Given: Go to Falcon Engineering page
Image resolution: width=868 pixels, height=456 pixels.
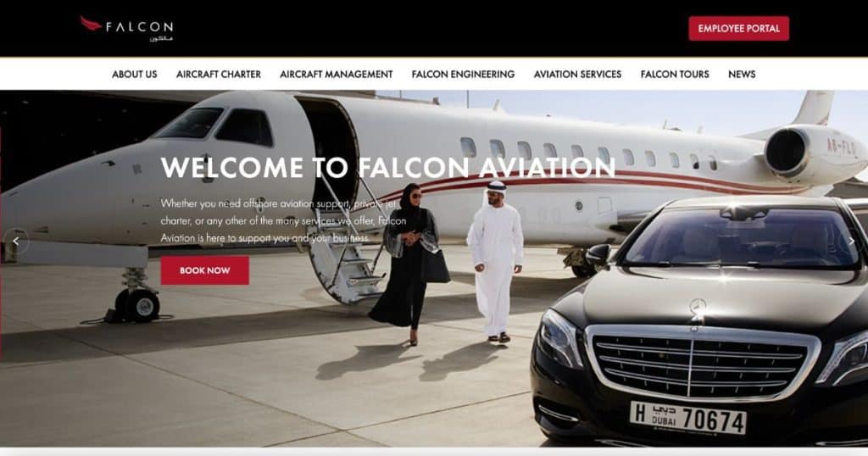Looking at the screenshot, I should [x=463, y=74].
